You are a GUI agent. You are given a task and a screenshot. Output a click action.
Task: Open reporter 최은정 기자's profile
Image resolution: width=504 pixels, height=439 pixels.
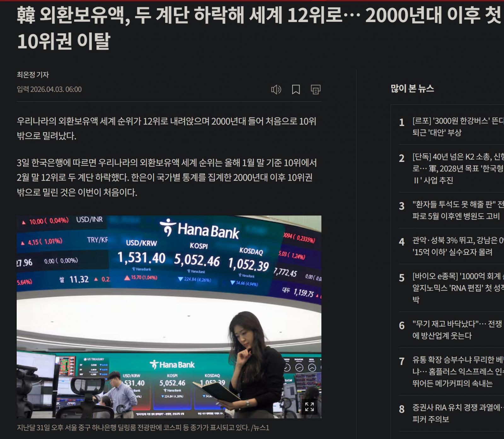tap(33, 75)
